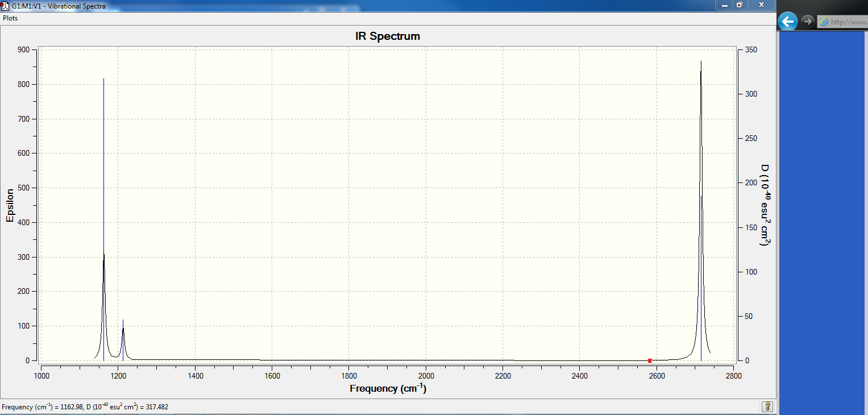This screenshot has width=868, height=415.
Task: Click the x-axis tick label 2200
Action: coord(503,376)
